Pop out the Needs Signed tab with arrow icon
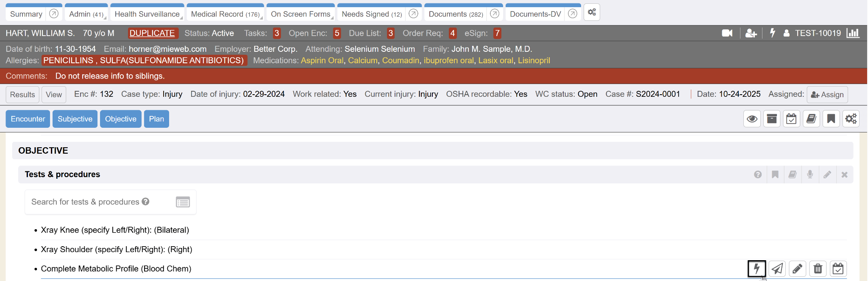The height and width of the screenshot is (281, 868). coord(413,14)
